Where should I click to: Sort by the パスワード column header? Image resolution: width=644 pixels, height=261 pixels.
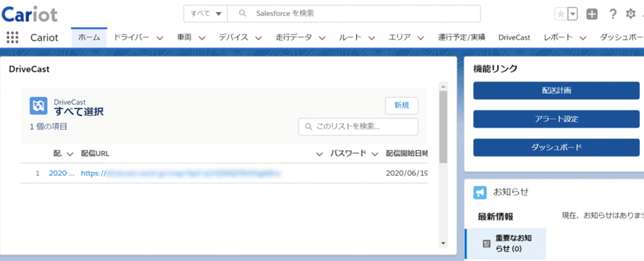coord(348,154)
